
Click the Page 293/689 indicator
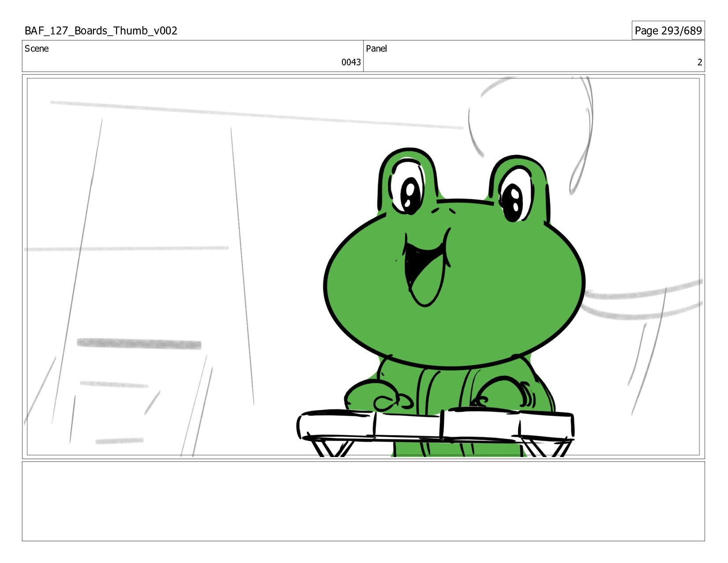(668, 30)
